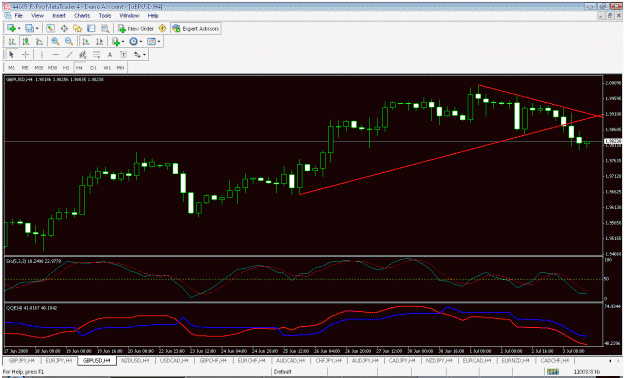Switch to H1 timeframe

click(x=66, y=68)
